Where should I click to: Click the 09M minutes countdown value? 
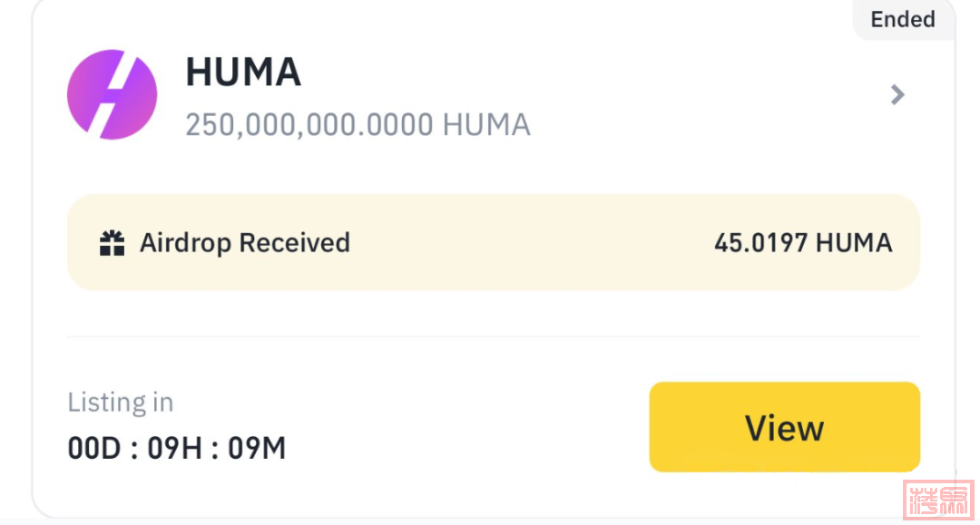pyautogui.click(x=257, y=448)
